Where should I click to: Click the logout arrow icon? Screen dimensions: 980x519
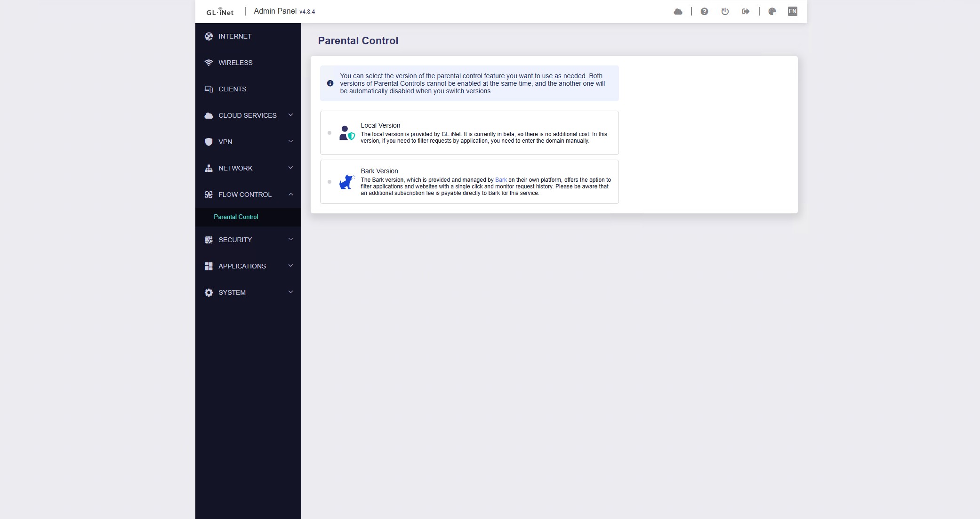[746, 11]
